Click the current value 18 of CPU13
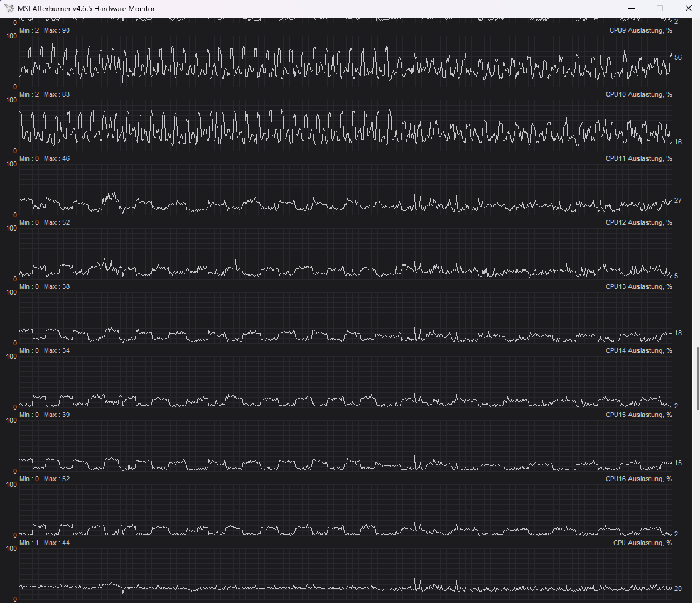 677,333
